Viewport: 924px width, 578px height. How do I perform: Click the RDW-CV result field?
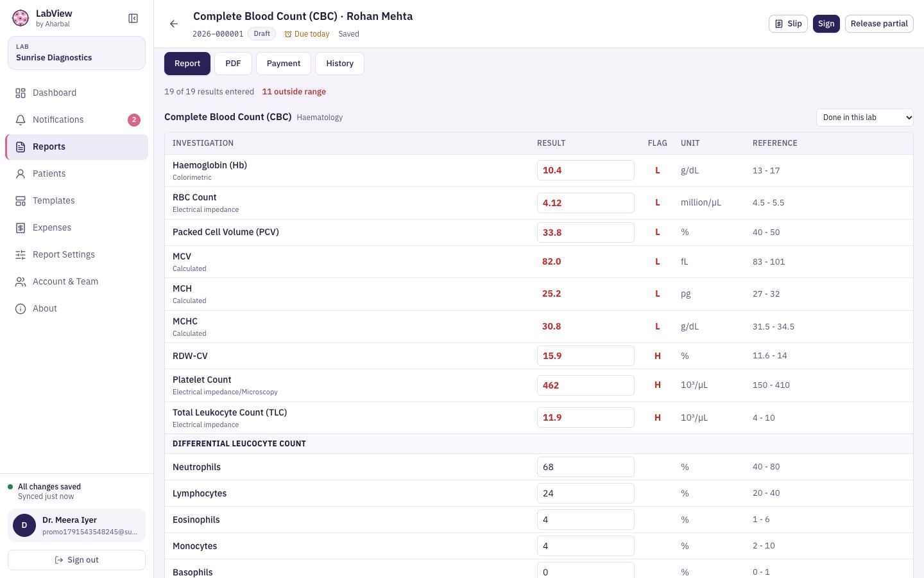[586, 356]
